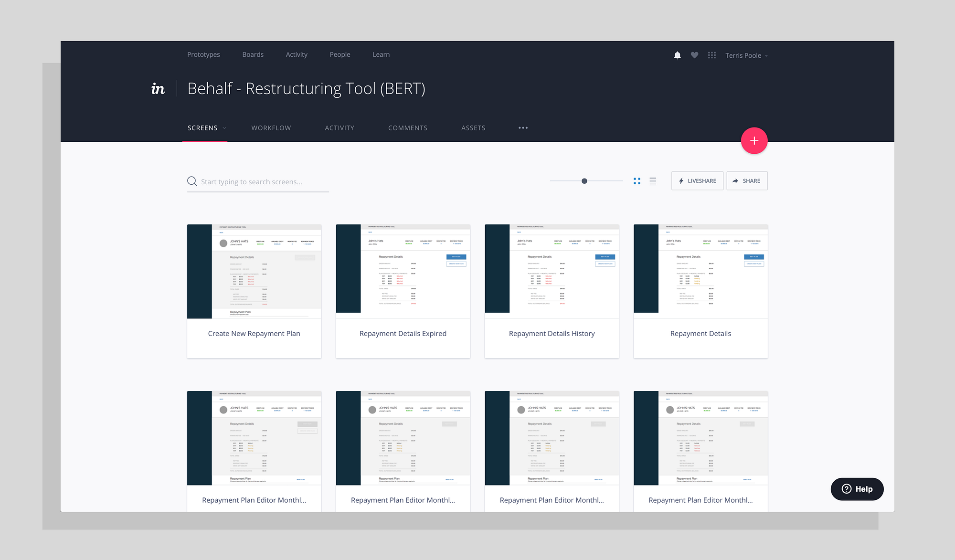
Task: Open the Workflow tab
Action: [x=271, y=128]
